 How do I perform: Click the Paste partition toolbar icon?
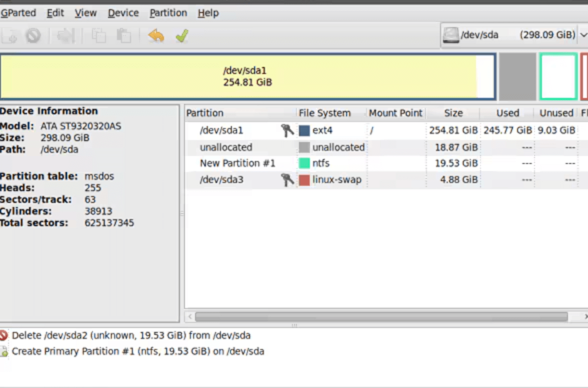123,35
